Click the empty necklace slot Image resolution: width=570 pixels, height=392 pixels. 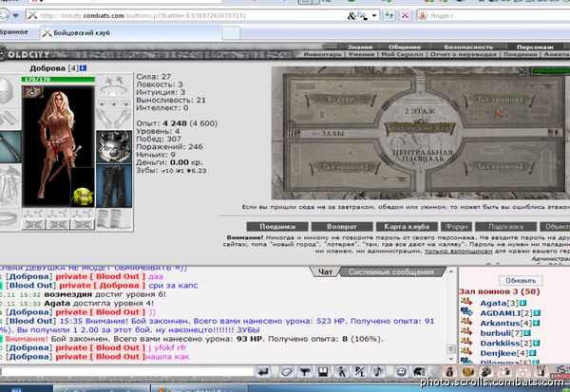pyautogui.click(x=114, y=91)
